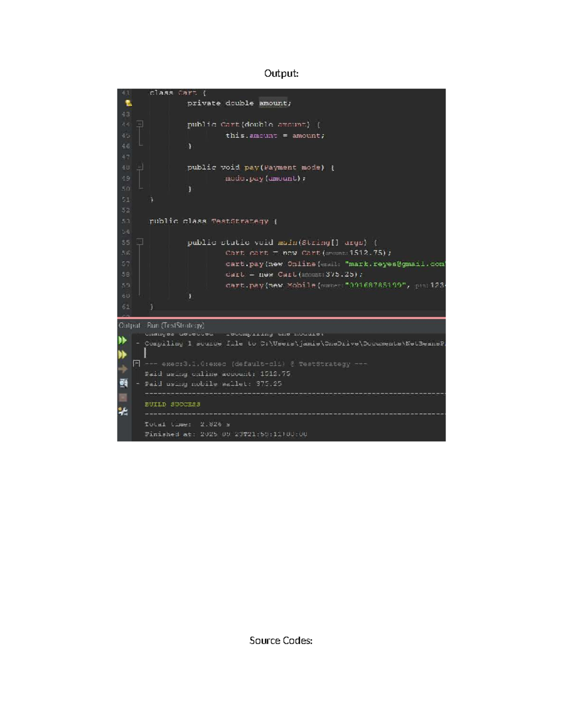
Task: Collapse the exec output section fold
Action: 137,363
